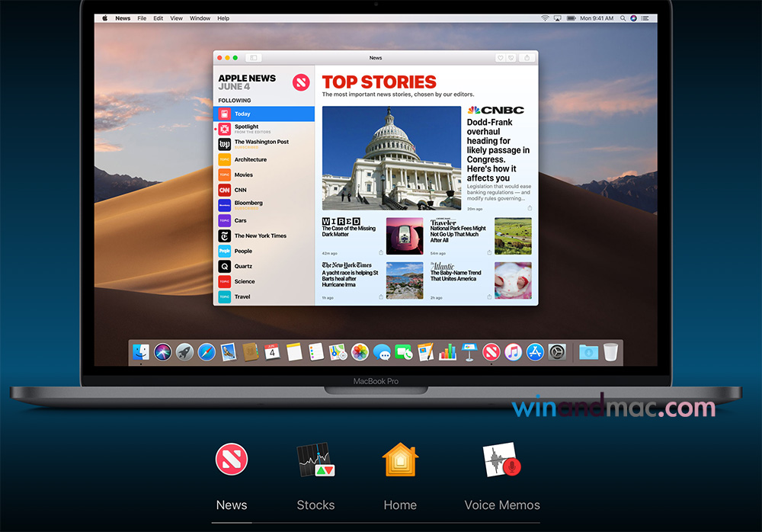Click the Capitol building story thumbnail

coord(391,158)
